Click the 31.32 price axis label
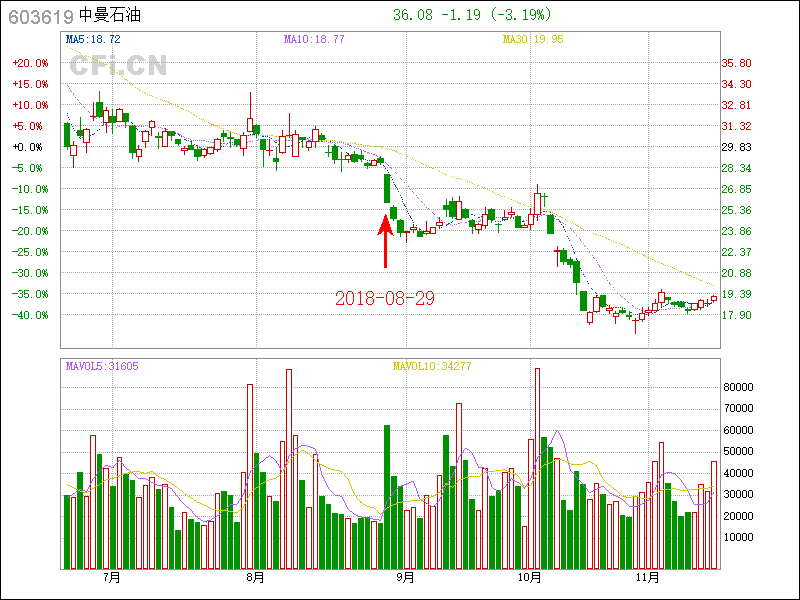The image size is (800, 600). [737, 126]
